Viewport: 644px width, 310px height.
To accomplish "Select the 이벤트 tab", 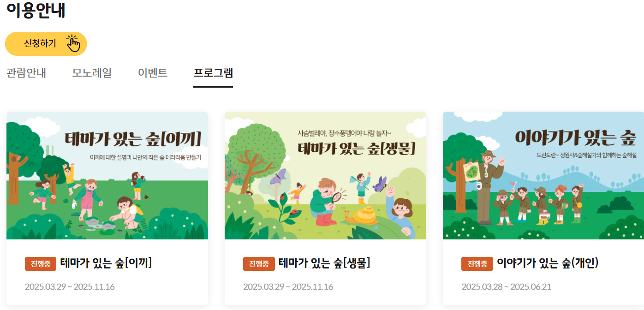I will pyautogui.click(x=153, y=73).
